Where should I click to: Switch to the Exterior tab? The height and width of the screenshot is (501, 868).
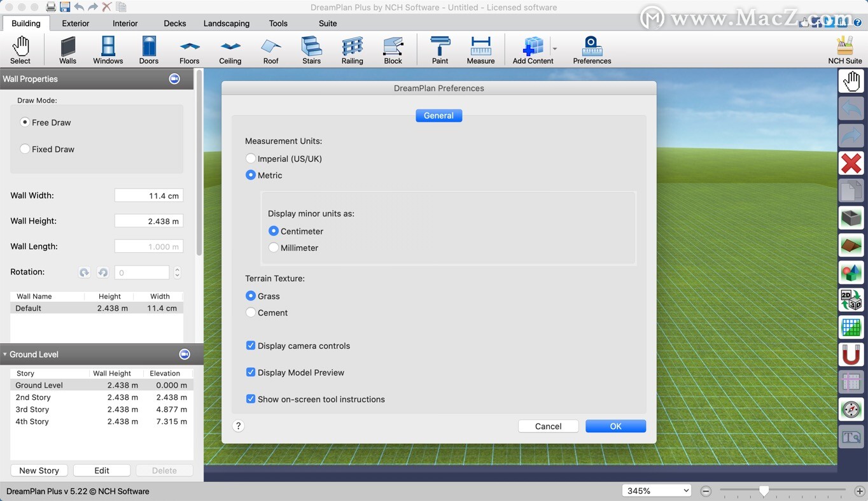(76, 23)
